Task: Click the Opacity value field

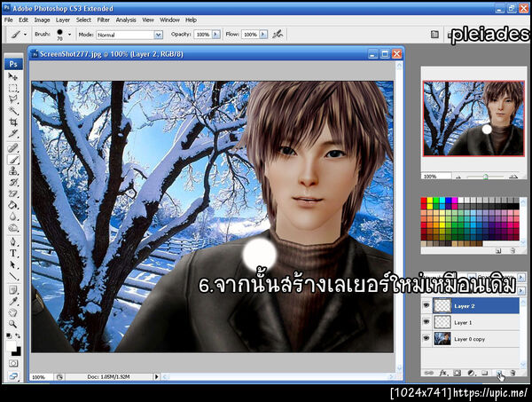Action: (x=203, y=35)
